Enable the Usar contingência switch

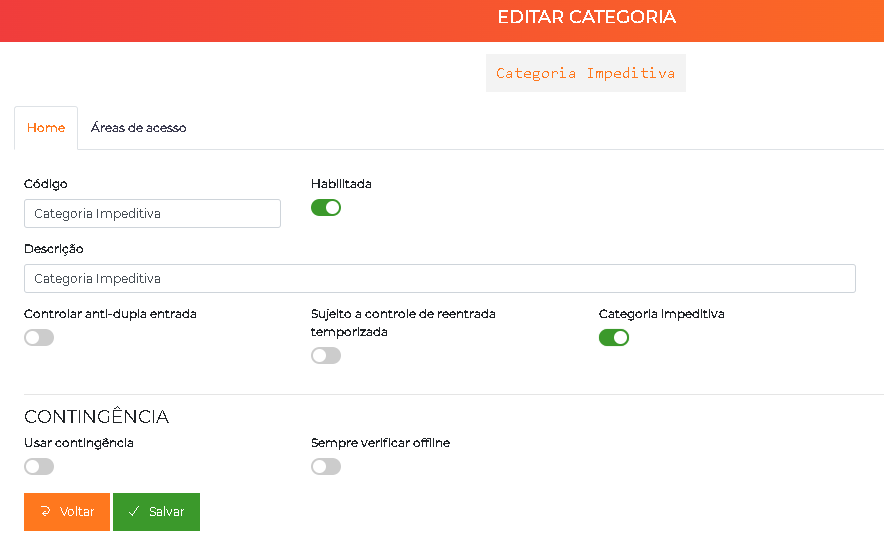39,467
